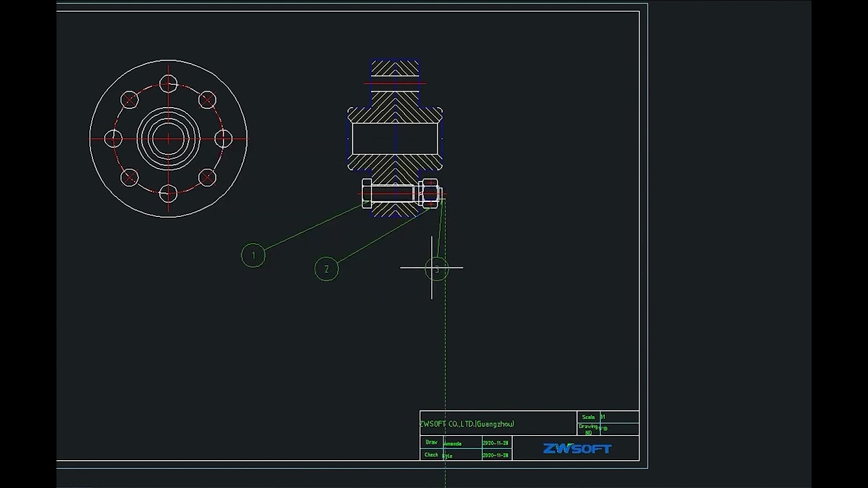This screenshot has width=868, height=488.
Task: Select the drafter name 'Amanda'
Action: (452, 443)
